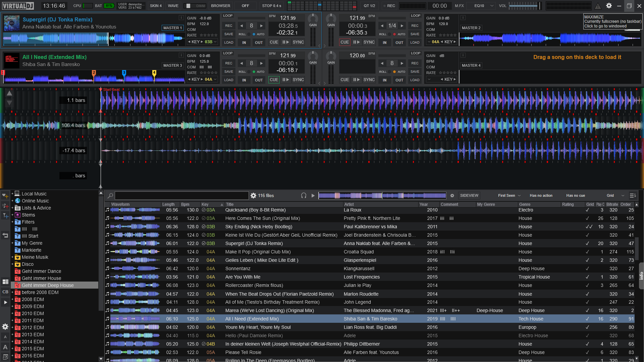
Task: Toggle the SYNC button on deck 1
Action: 298,42
